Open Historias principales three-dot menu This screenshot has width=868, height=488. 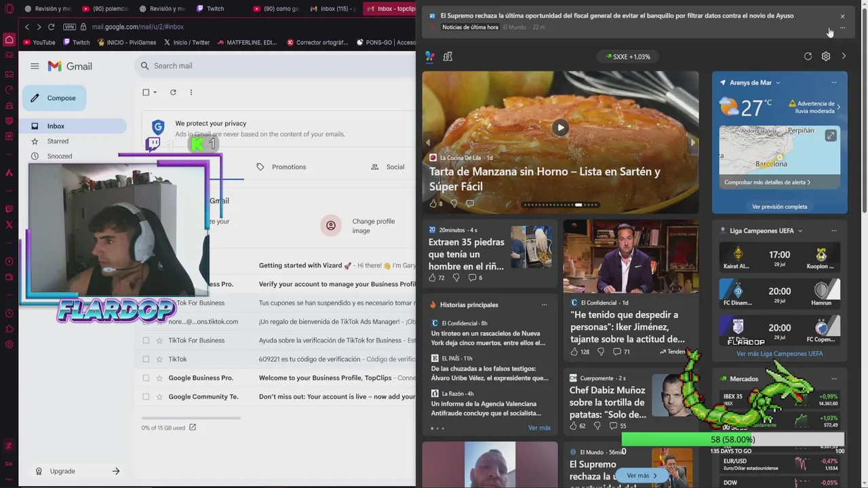(x=544, y=305)
